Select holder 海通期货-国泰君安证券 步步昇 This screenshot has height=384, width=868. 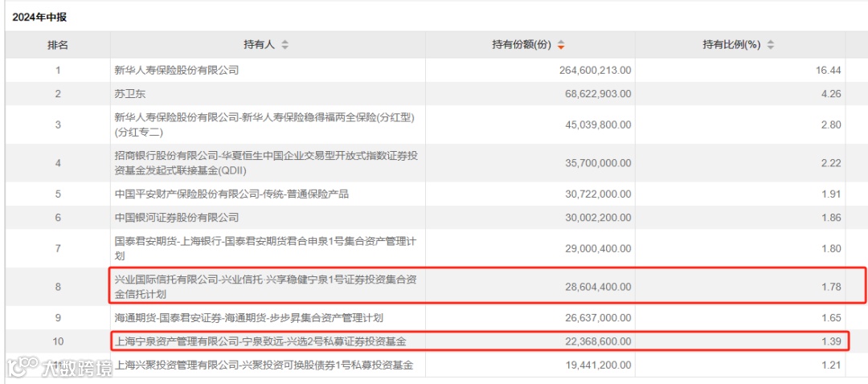tap(248, 317)
